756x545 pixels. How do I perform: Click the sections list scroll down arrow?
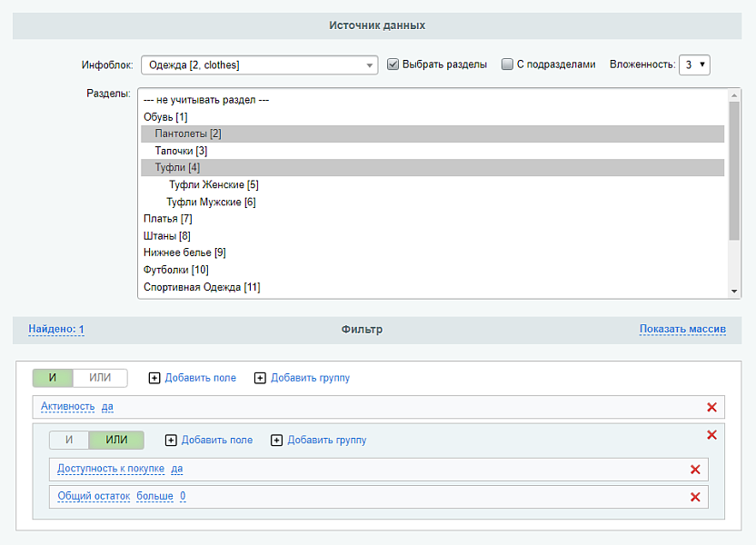point(735,291)
